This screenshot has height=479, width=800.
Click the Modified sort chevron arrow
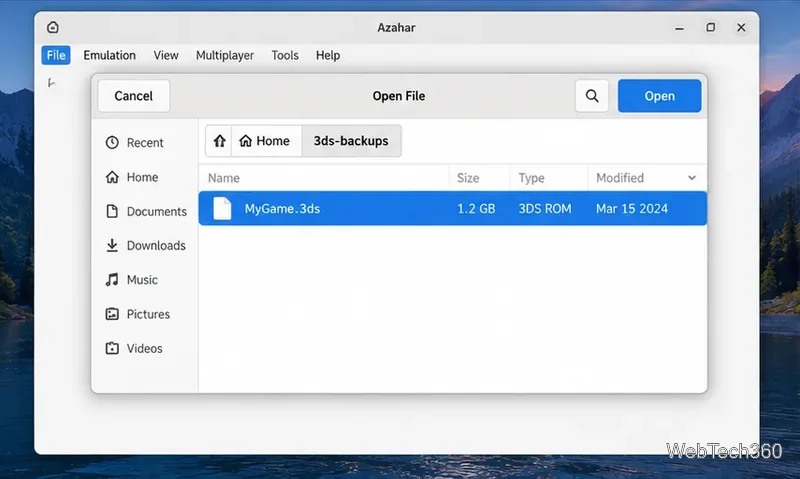[692, 178]
